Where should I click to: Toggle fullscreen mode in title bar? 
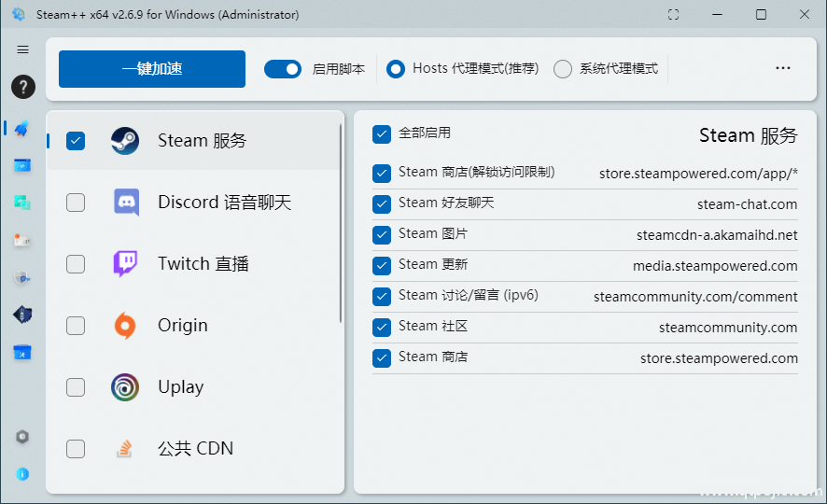pos(674,14)
